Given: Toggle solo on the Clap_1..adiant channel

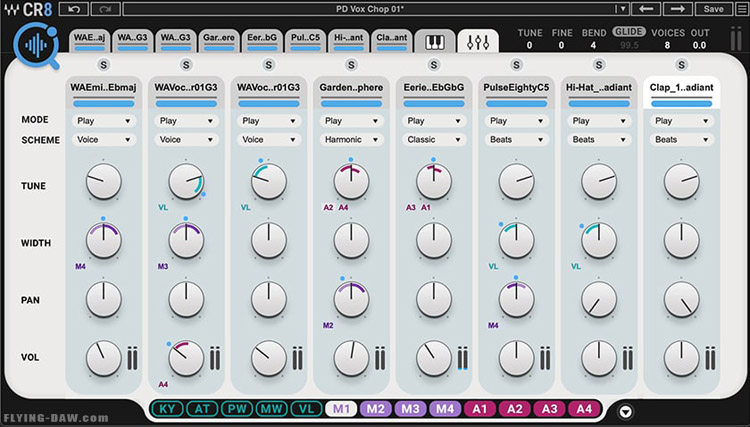Looking at the screenshot, I should (680, 65).
